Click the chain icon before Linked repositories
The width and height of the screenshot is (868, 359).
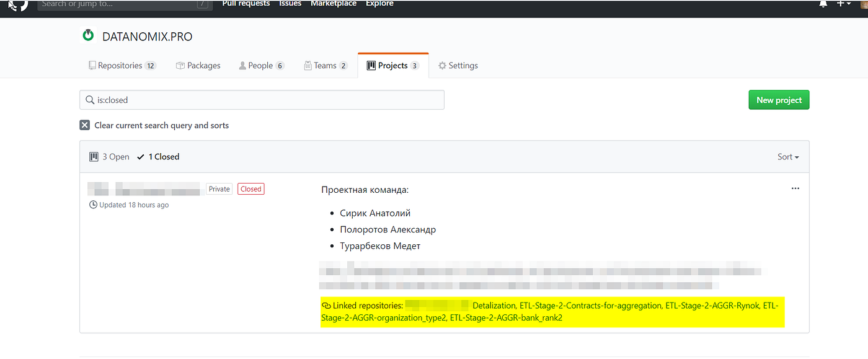pyautogui.click(x=326, y=306)
